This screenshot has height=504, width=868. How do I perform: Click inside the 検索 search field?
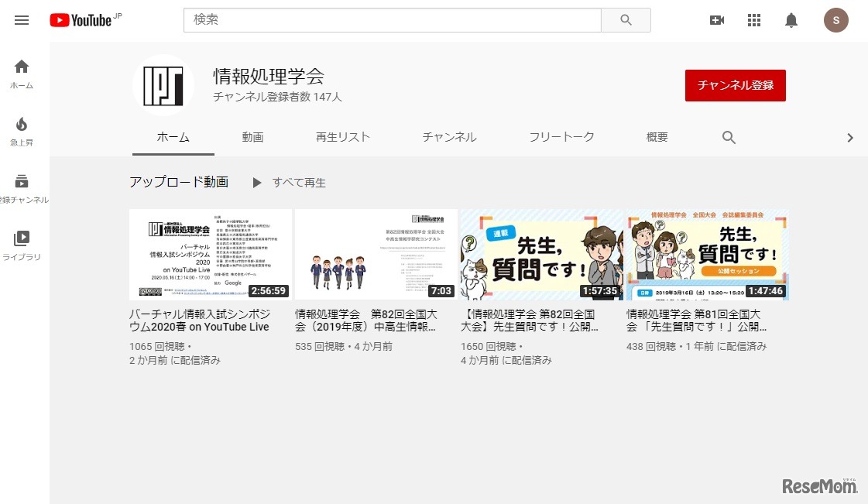(387, 20)
